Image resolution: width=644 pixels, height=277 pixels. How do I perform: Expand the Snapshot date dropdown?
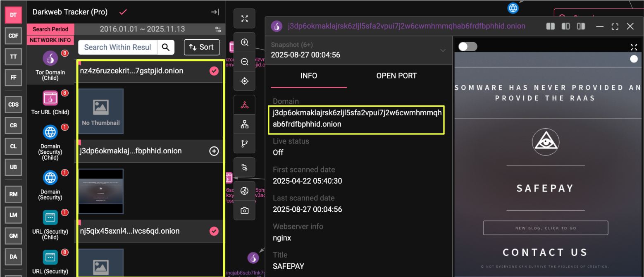[443, 50]
